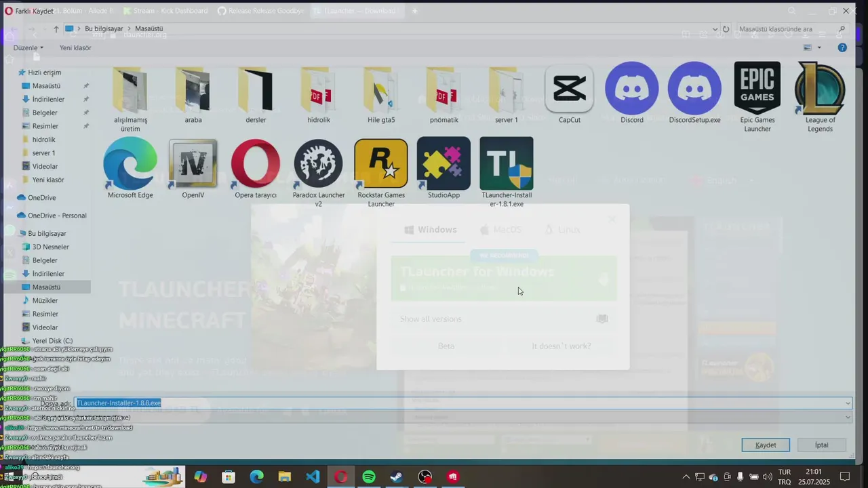Select the Microsoft Edge shortcut in file list
The height and width of the screenshot is (488, 868).
[130, 169]
